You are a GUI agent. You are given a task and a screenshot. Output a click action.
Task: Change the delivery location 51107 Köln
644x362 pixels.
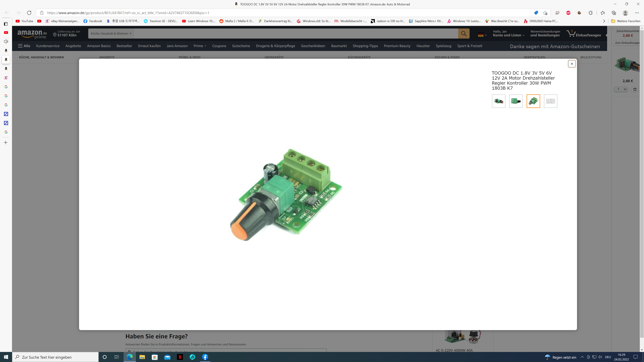[x=67, y=34]
